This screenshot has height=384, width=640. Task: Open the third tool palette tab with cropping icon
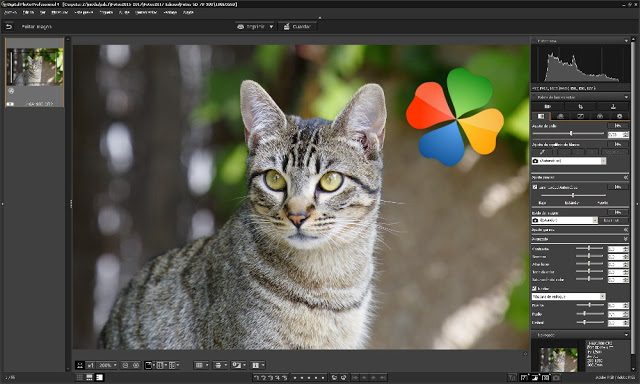click(580, 116)
